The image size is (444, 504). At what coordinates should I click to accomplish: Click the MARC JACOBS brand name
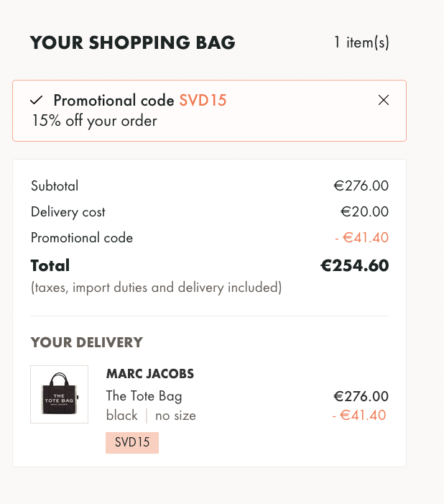pos(150,374)
